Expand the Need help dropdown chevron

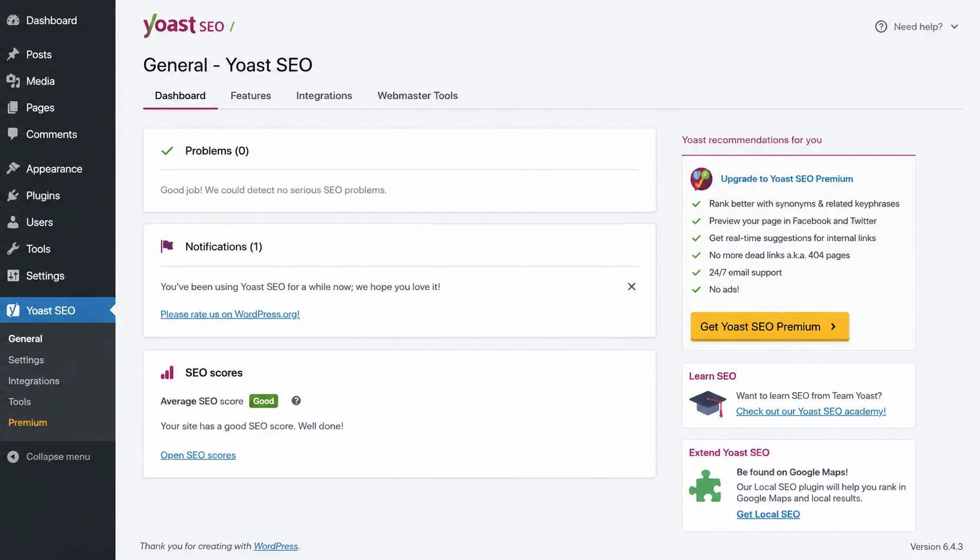[x=955, y=27]
